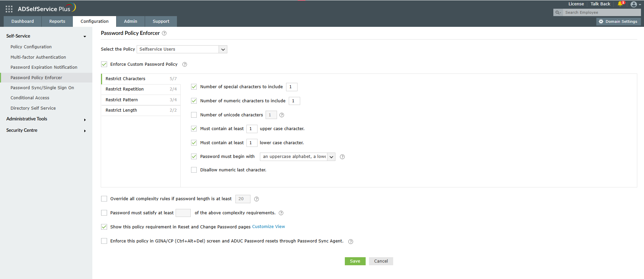Open the user account avatar menu

(x=634, y=4)
